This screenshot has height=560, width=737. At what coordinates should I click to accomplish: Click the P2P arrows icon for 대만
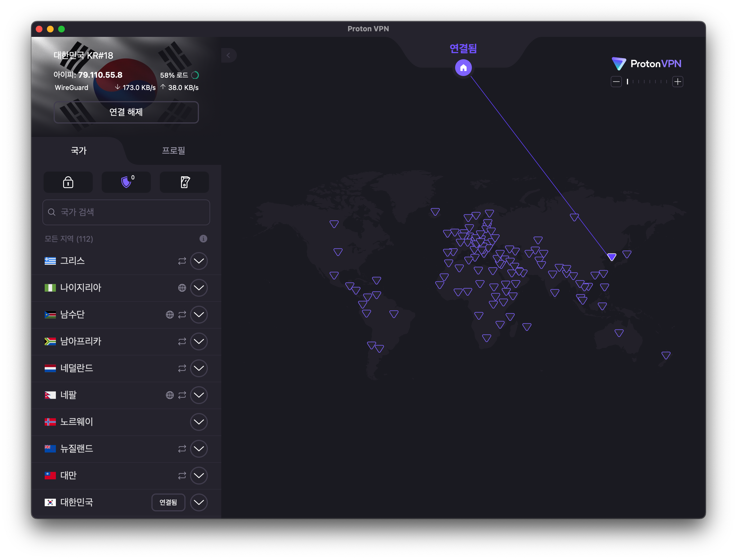182,476
